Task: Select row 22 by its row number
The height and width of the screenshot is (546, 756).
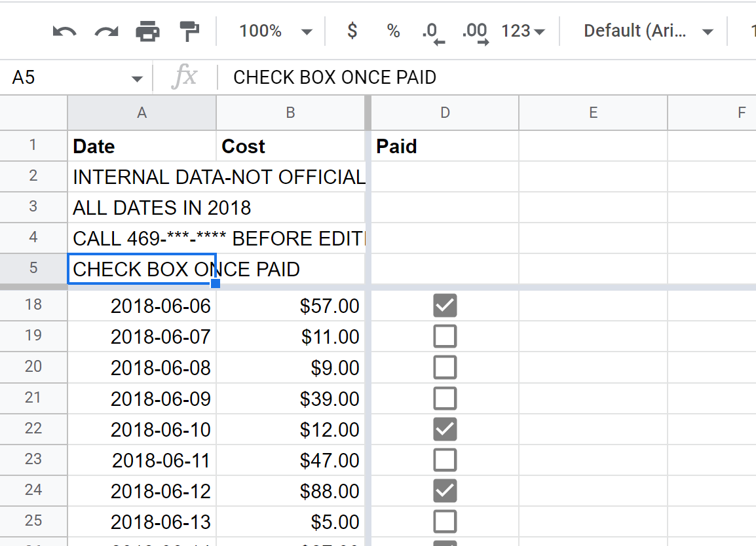Action: pos(33,429)
